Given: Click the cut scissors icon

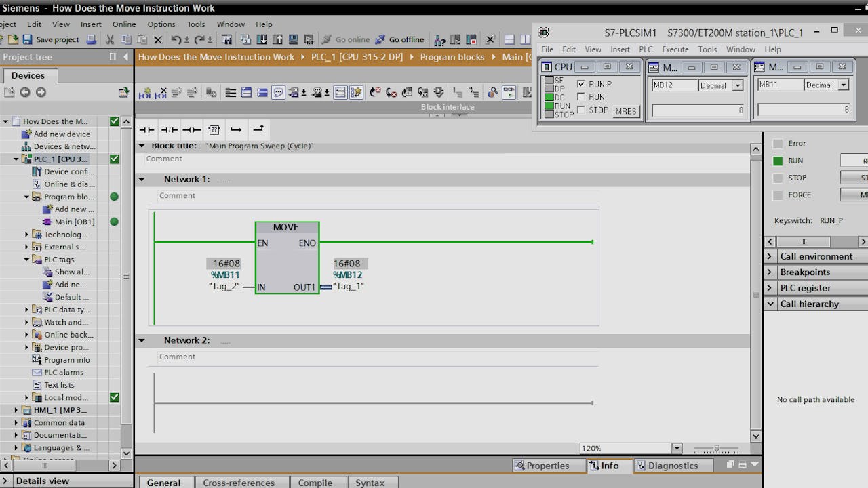Looking at the screenshot, I should pyautogui.click(x=111, y=40).
